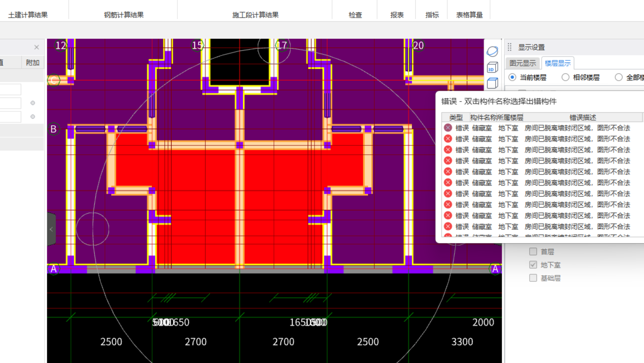Activate the orbit rotate view icon
644x363 pixels.
point(493,51)
